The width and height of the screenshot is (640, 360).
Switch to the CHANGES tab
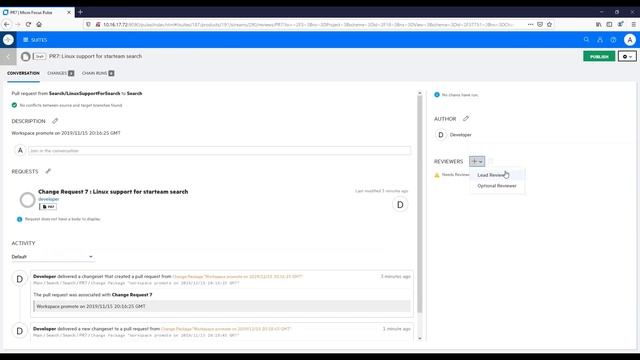(60, 73)
